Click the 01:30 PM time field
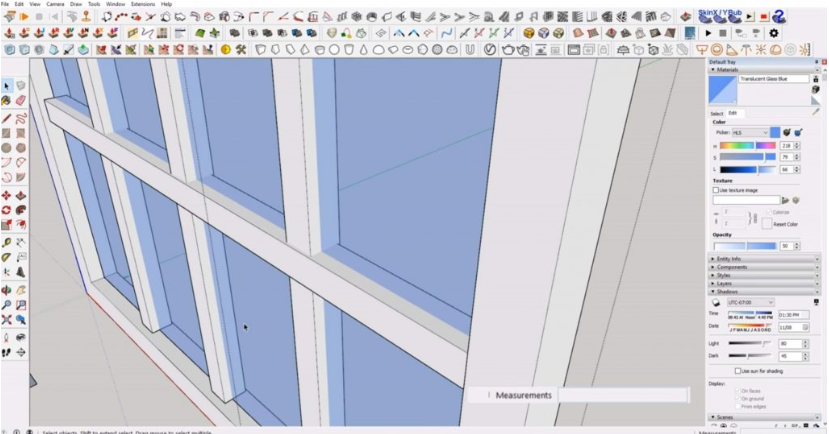The width and height of the screenshot is (829, 434). coord(793,315)
